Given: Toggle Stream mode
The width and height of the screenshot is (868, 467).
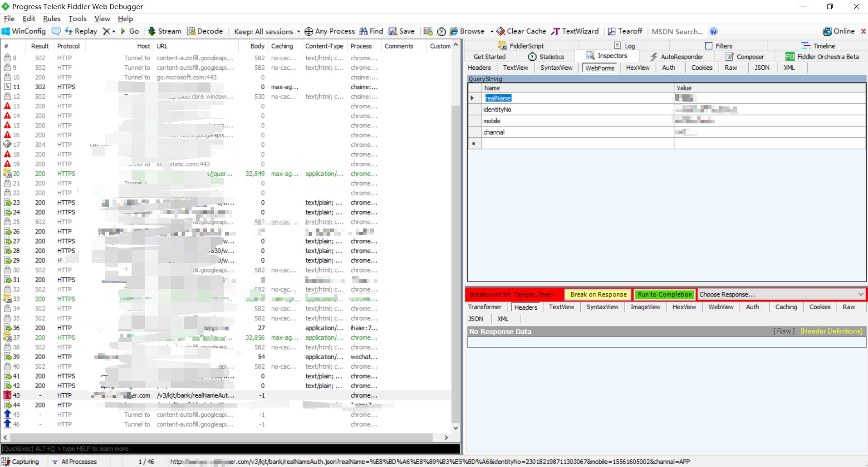Looking at the screenshot, I should 165,31.
